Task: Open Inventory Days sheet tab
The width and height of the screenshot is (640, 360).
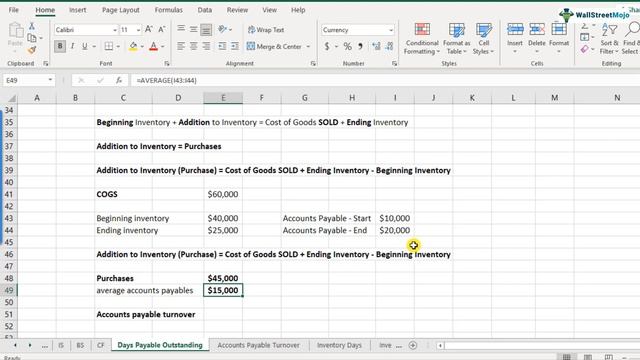Action: (x=339, y=345)
